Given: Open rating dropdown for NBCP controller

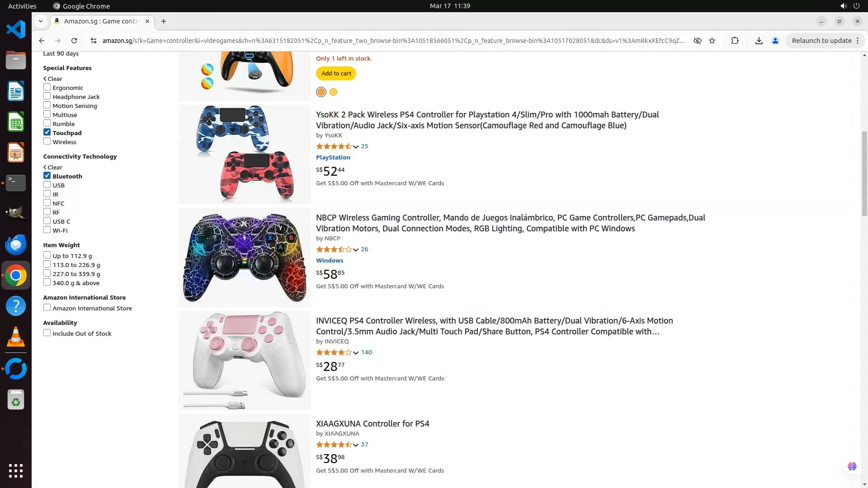Looking at the screenshot, I should click(x=356, y=249).
